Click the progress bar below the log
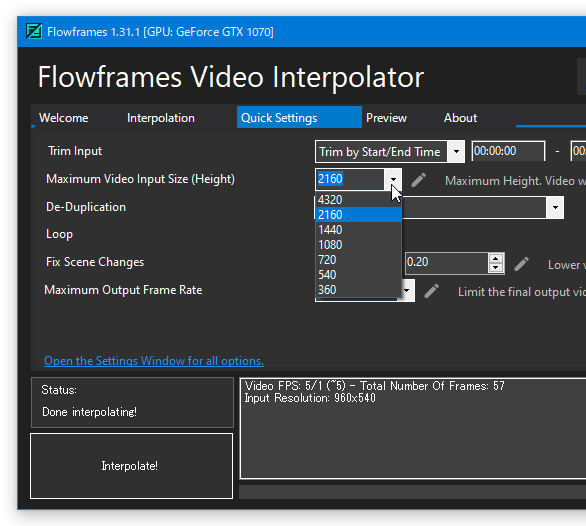This screenshot has width=586, height=526. pyautogui.click(x=412, y=492)
